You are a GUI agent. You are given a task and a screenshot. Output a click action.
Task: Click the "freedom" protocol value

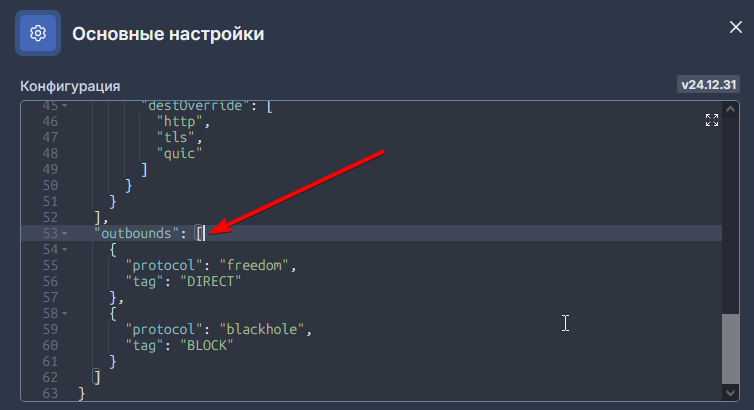(258, 265)
